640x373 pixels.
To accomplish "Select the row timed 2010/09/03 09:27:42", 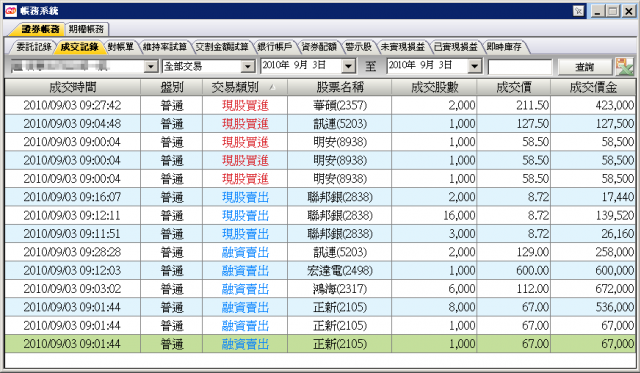I will pos(320,105).
